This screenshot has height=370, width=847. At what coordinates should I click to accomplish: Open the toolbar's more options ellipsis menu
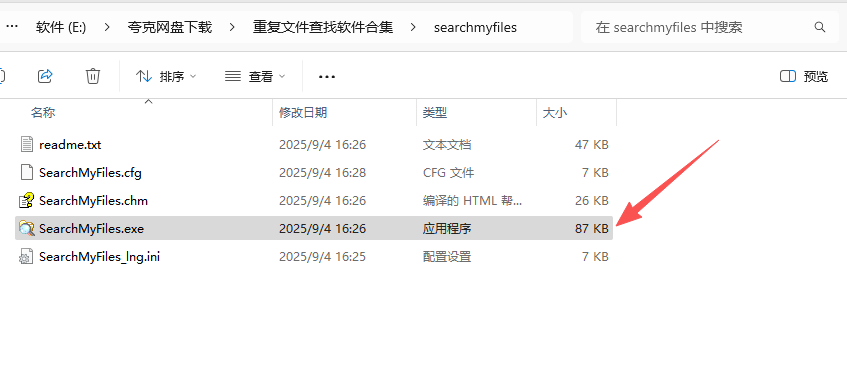pyautogui.click(x=327, y=77)
